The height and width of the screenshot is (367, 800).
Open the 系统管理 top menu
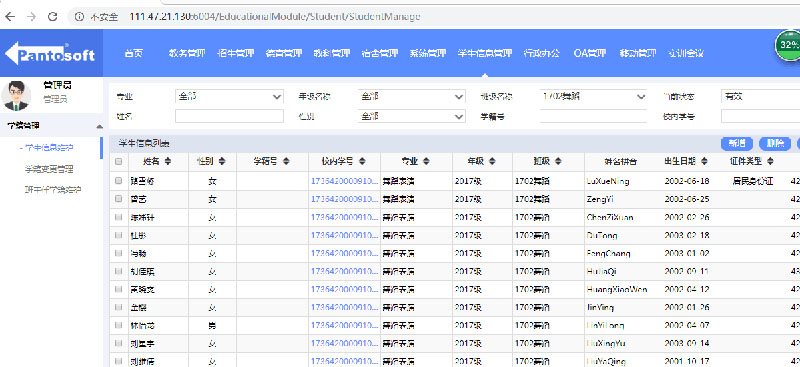(428, 53)
